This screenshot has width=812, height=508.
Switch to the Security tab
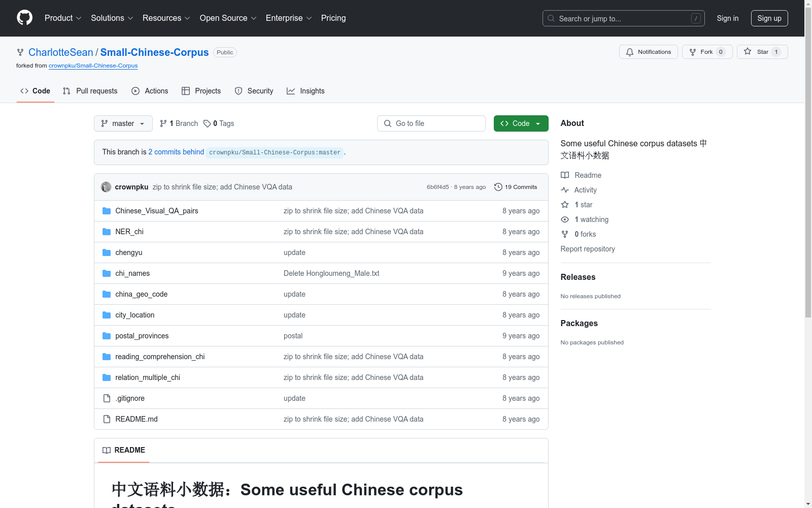[254, 91]
